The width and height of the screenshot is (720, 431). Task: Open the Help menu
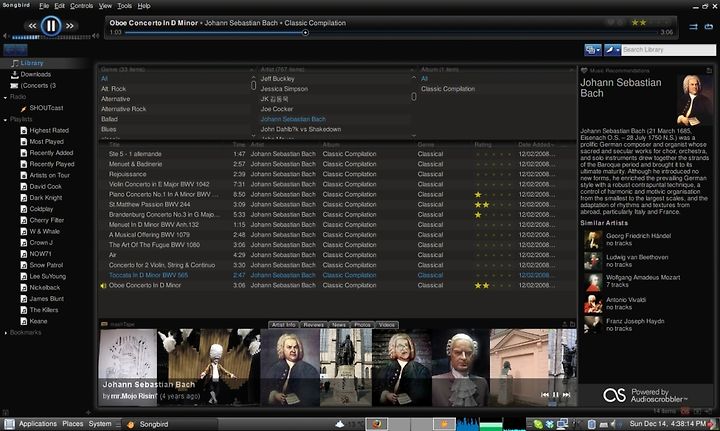click(144, 6)
